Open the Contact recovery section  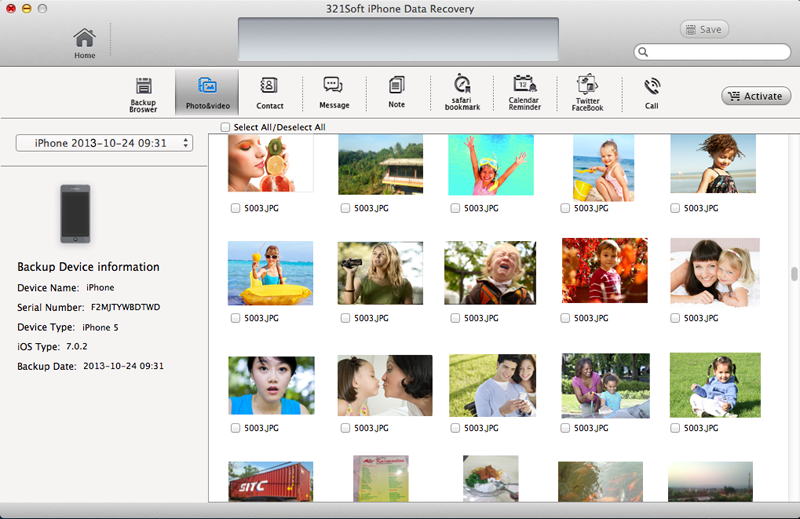[269, 93]
